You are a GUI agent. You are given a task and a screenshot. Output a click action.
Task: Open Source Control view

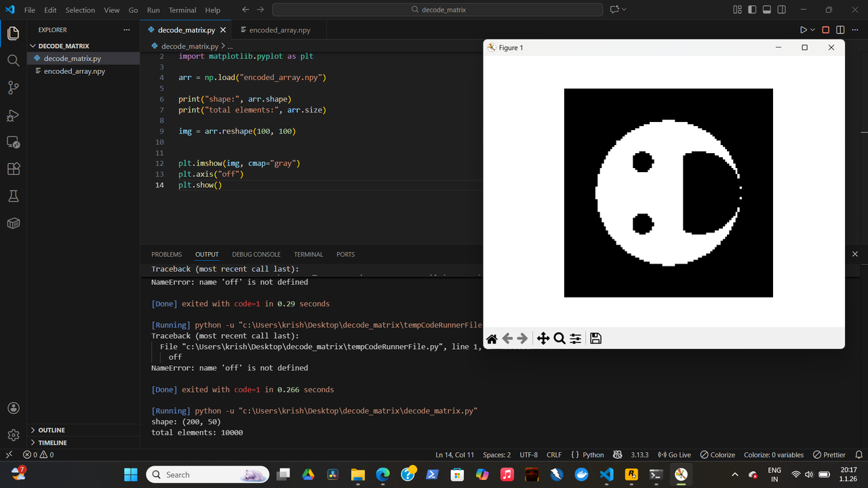coord(13,87)
